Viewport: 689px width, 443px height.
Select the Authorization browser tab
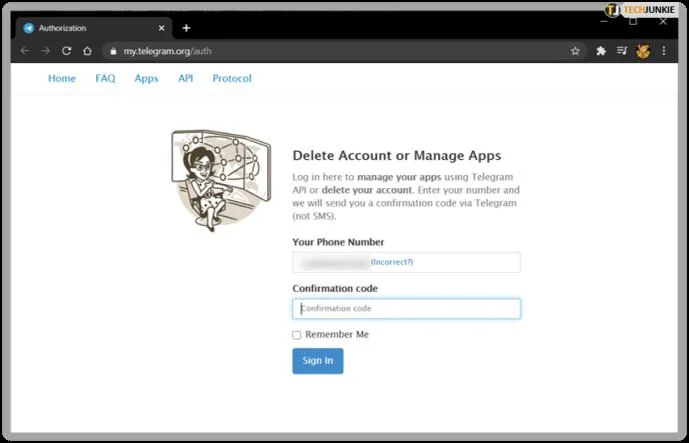point(94,28)
